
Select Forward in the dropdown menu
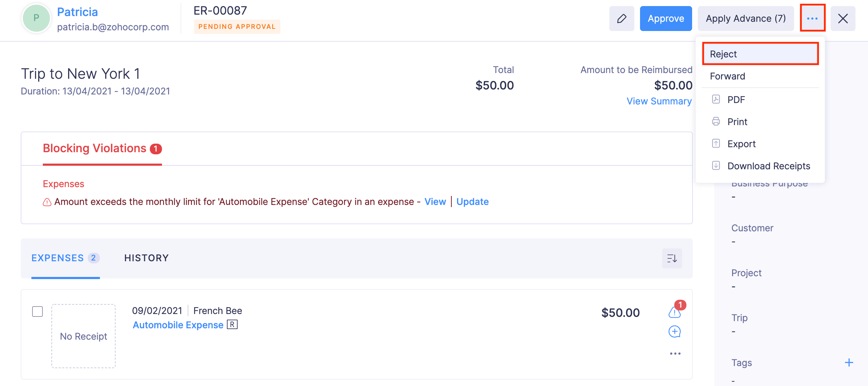(727, 76)
